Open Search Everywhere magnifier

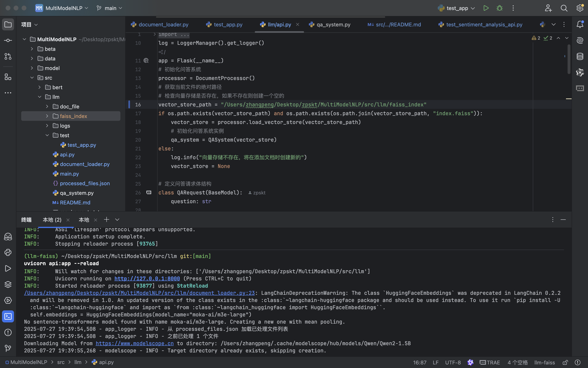564,8
